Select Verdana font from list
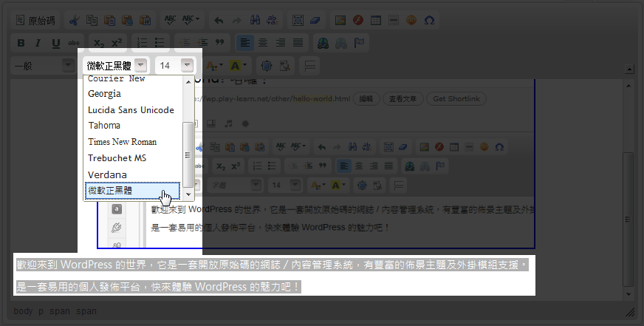Screen dimensions: 644x326 [x=133, y=174]
